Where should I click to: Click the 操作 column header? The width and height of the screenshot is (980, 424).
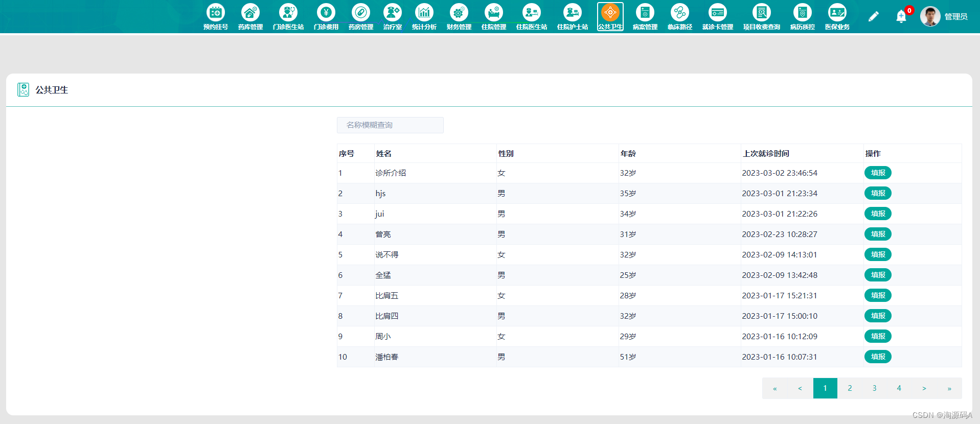(x=873, y=153)
